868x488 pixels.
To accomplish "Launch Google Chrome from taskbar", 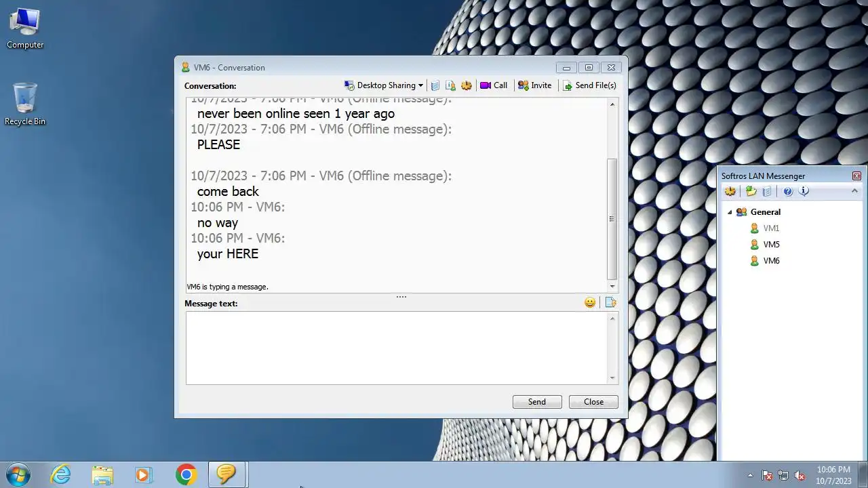I will [x=186, y=474].
